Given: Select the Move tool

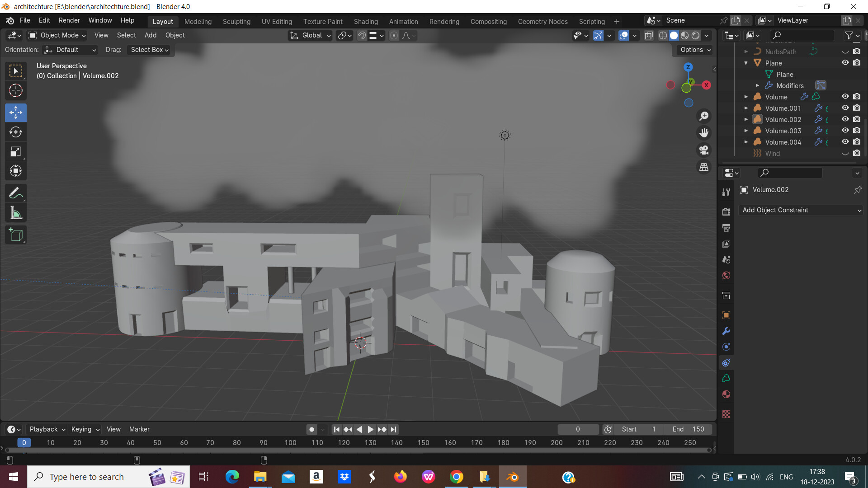Looking at the screenshot, I should tap(15, 113).
